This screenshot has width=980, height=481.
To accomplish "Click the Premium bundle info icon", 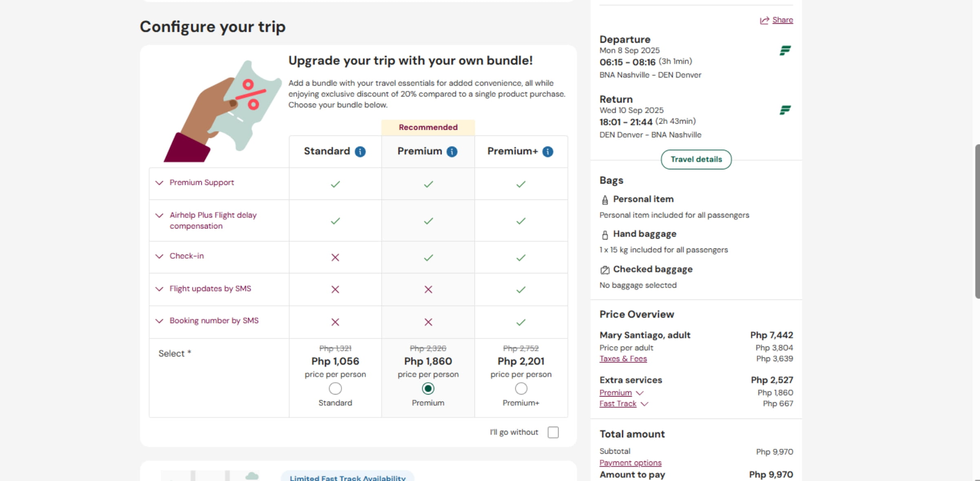I will [x=452, y=152].
